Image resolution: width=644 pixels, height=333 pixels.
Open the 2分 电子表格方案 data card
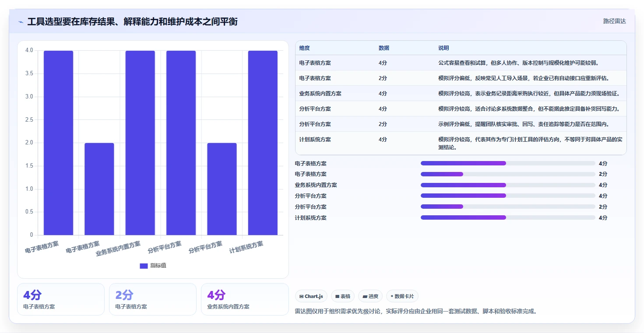(153, 299)
